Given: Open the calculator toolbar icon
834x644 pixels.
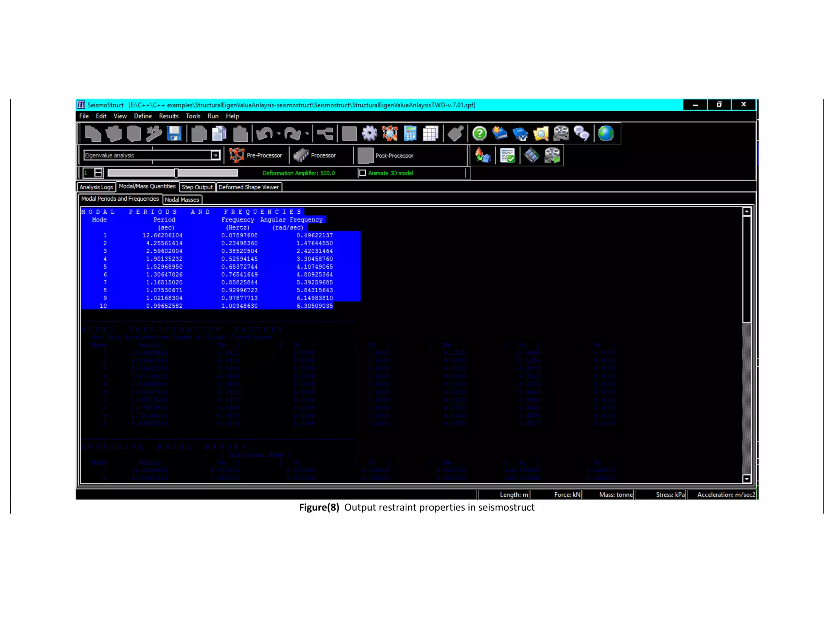Looking at the screenshot, I should [x=410, y=133].
